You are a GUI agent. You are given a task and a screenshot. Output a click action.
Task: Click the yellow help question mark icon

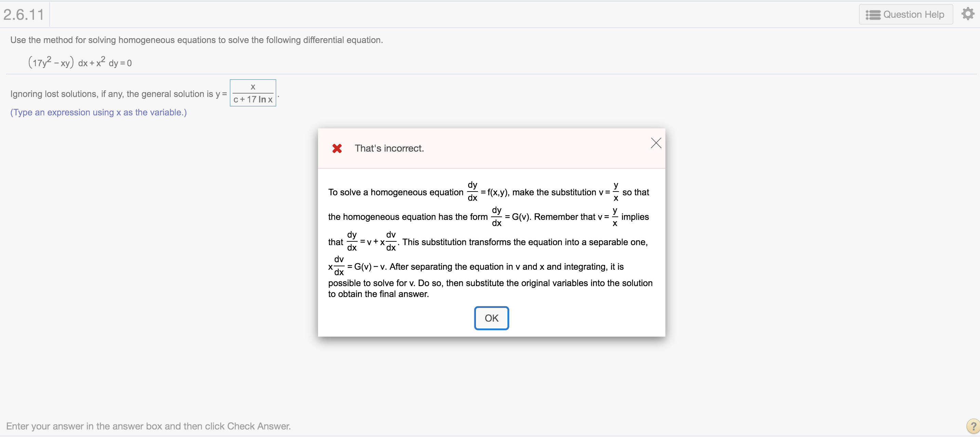pyautogui.click(x=974, y=426)
